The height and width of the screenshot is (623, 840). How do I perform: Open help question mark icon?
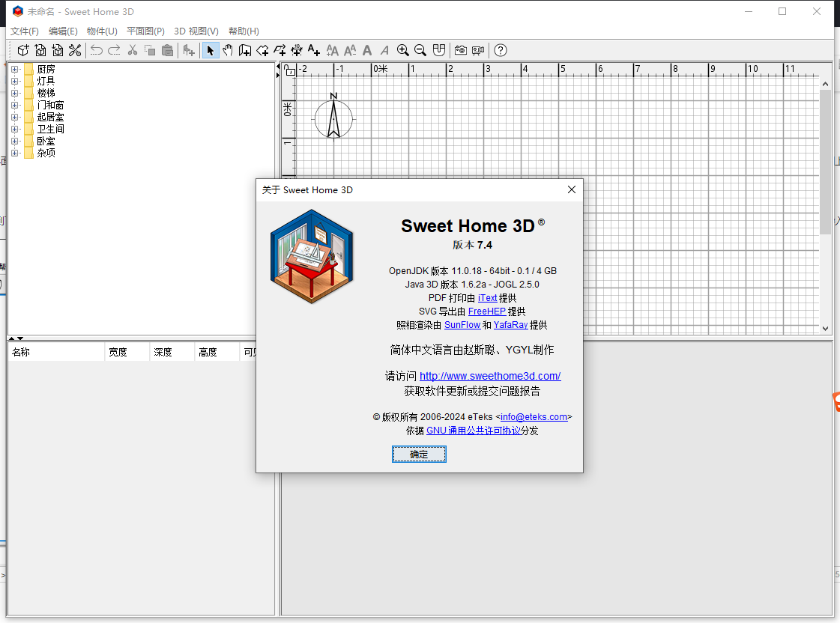point(501,50)
